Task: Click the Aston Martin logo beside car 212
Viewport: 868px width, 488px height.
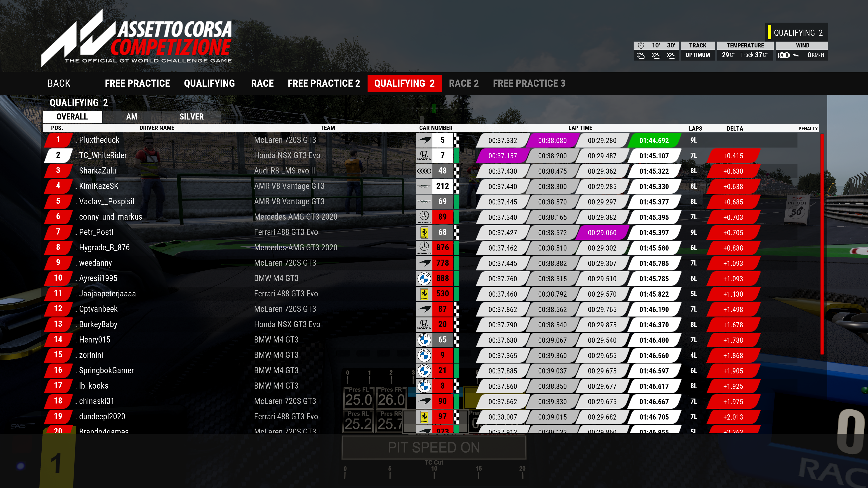Action: click(x=424, y=186)
